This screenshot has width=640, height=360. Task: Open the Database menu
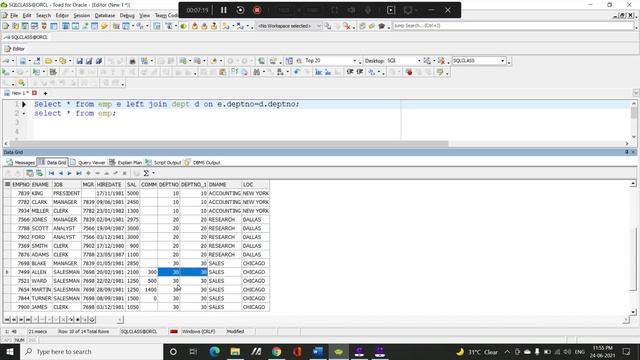click(x=105, y=15)
